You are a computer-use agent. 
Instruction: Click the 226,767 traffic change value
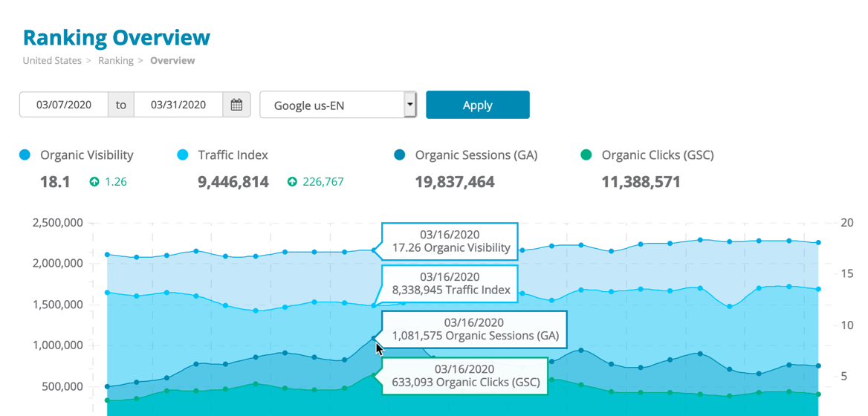[323, 181]
